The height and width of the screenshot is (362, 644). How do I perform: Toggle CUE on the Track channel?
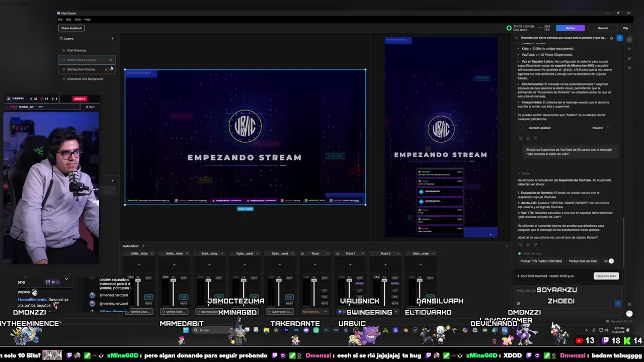325,297
